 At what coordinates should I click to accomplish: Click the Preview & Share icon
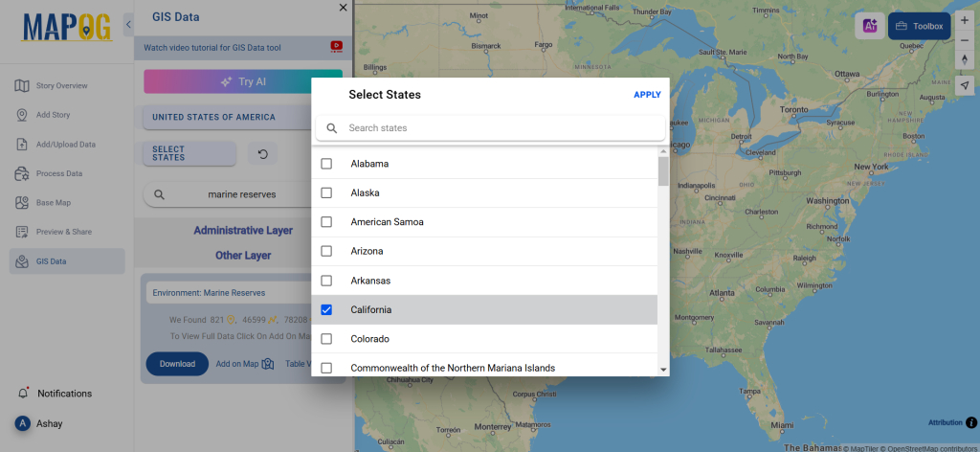[22, 232]
